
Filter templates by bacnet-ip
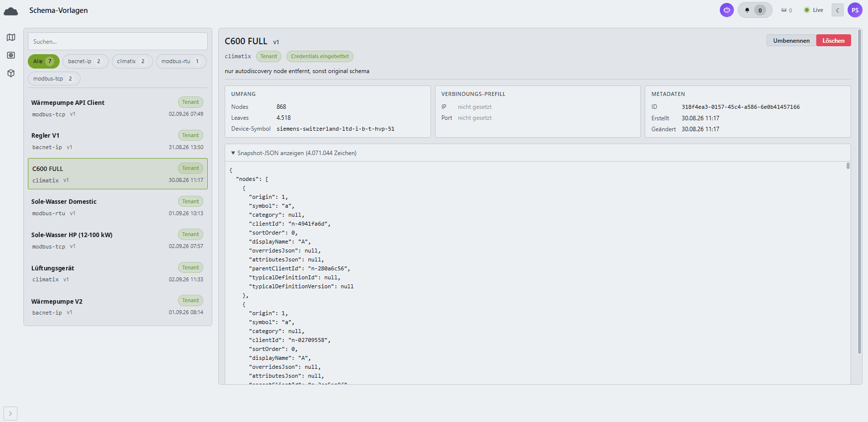[x=86, y=61]
